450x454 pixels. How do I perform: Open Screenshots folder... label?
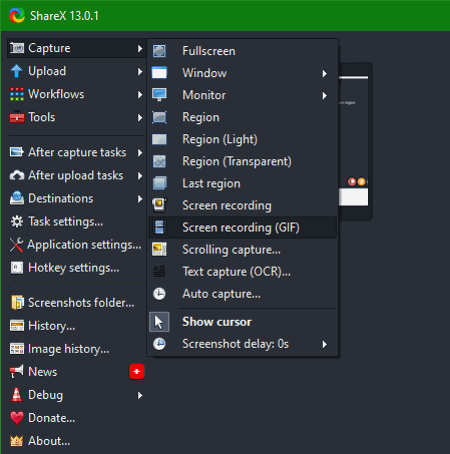pyautogui.click(x=81, y=303)
